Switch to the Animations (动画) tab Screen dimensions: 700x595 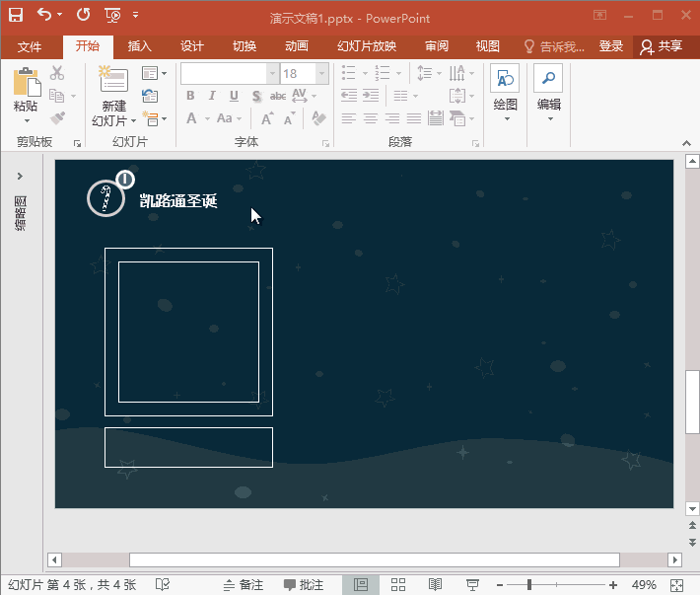coord(296,46)
